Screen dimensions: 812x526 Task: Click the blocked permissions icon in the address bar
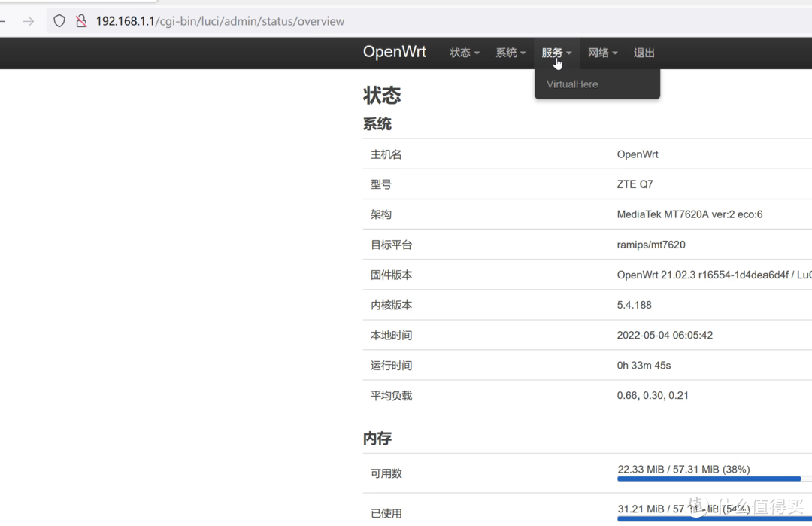click(81, 20)
